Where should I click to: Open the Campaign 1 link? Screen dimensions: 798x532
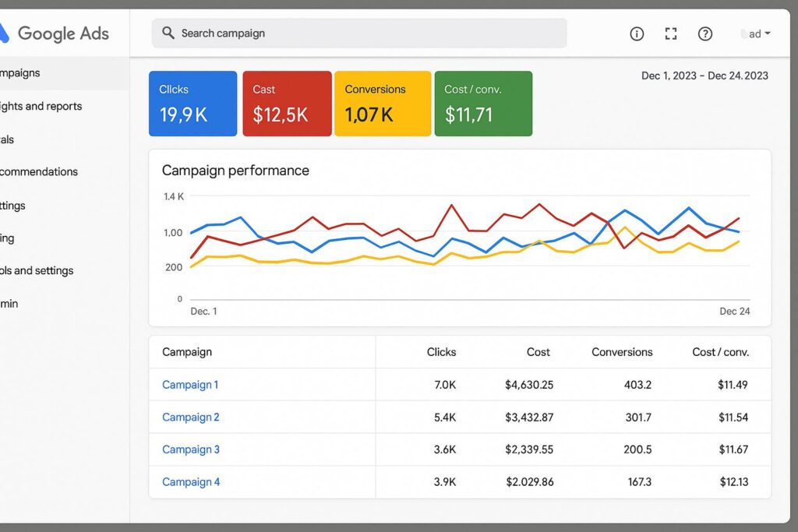190,385
